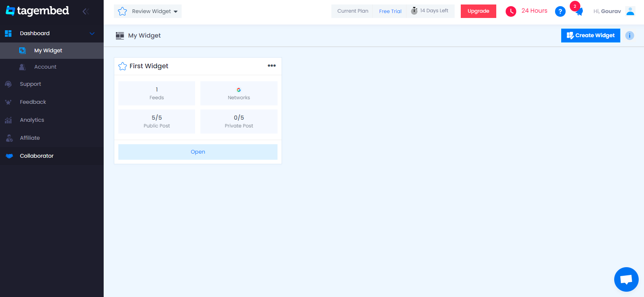The width and height of the screenshot is (644, 297).
Task: Click the Free Trial plan link
Action: pos(390,11)
